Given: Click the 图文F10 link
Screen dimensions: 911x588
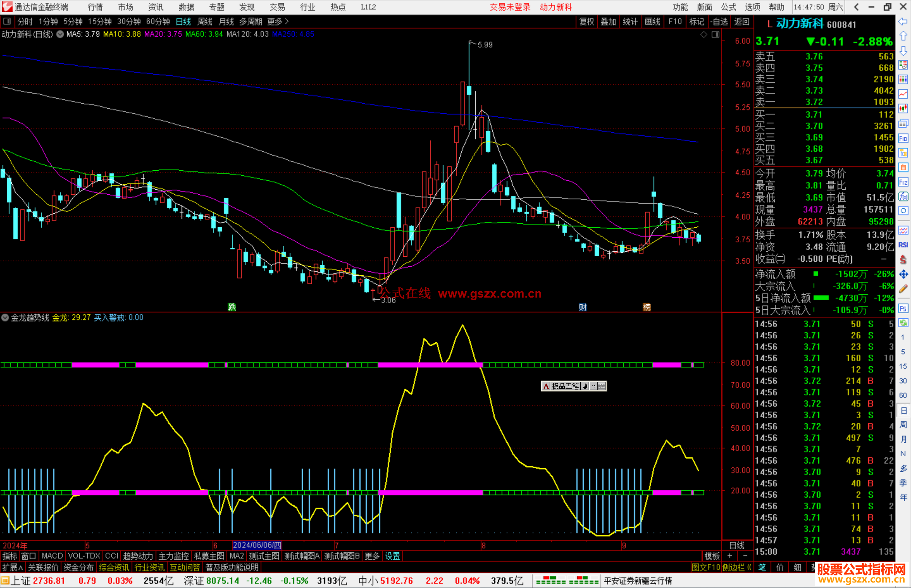Looking at the screenshot, I should tap(706, 567).
